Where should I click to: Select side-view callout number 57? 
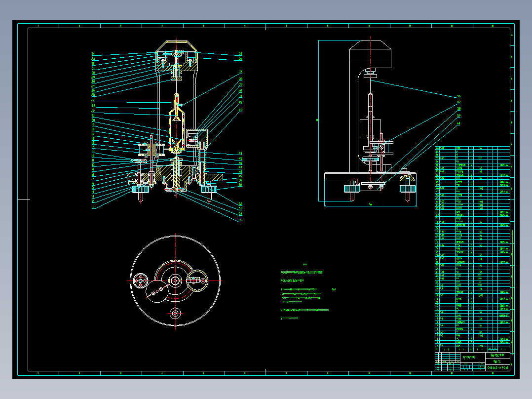click(459, 102)
